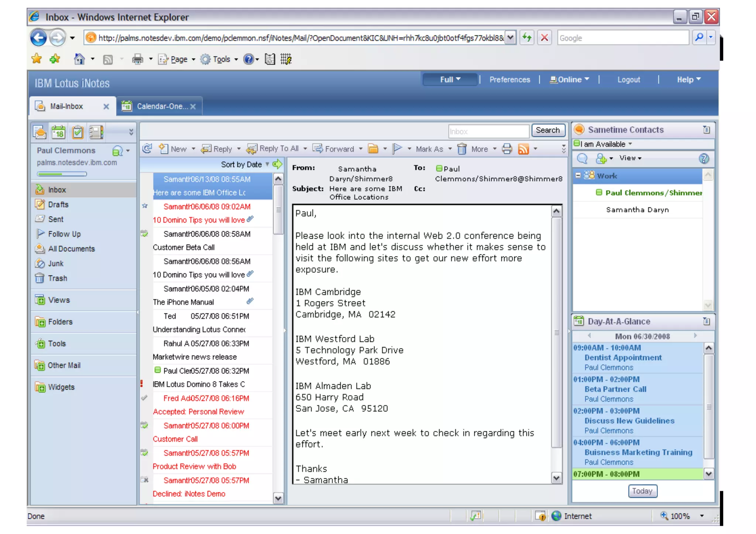Click the add contact icon in Sametime

[601, 158]
